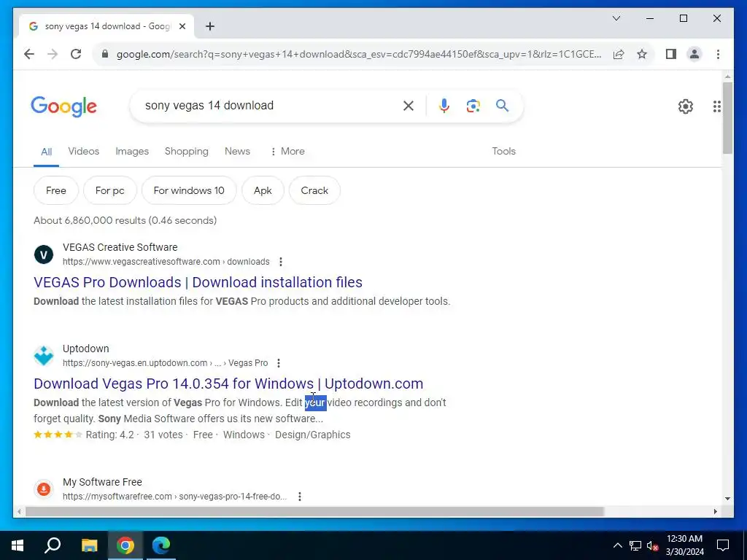Apply the Apk filter chip
747x560 pixels.
coord(263,190)
